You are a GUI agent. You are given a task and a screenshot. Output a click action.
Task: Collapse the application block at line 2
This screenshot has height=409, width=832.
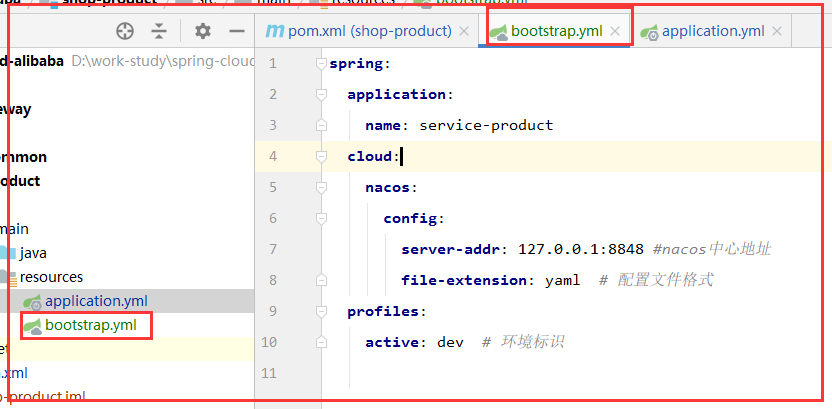[x=320, y=95]
